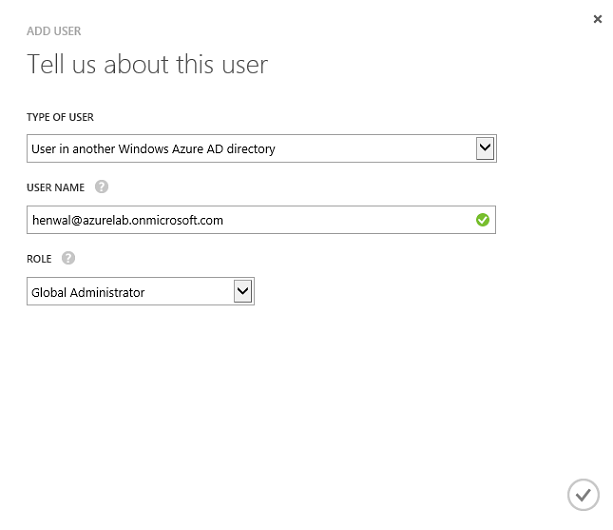
Task: Click the TYPE OF USER label
Action: (60, 117)
